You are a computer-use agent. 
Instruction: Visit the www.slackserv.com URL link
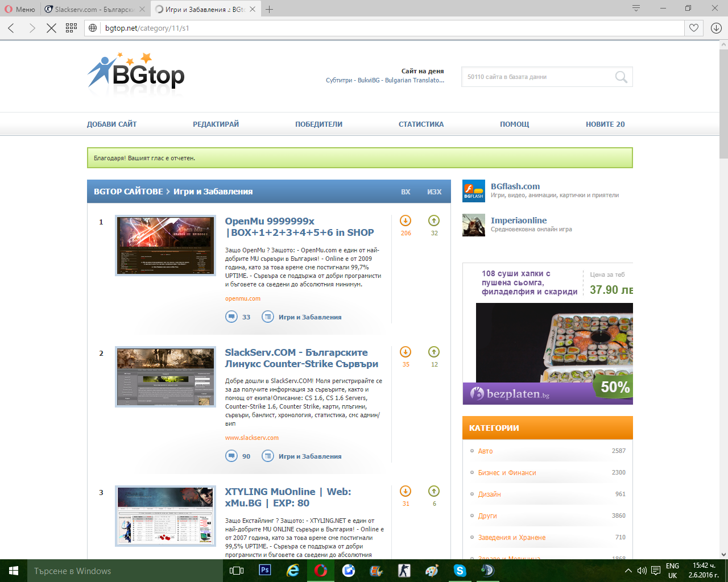click(x=252, y=438)
